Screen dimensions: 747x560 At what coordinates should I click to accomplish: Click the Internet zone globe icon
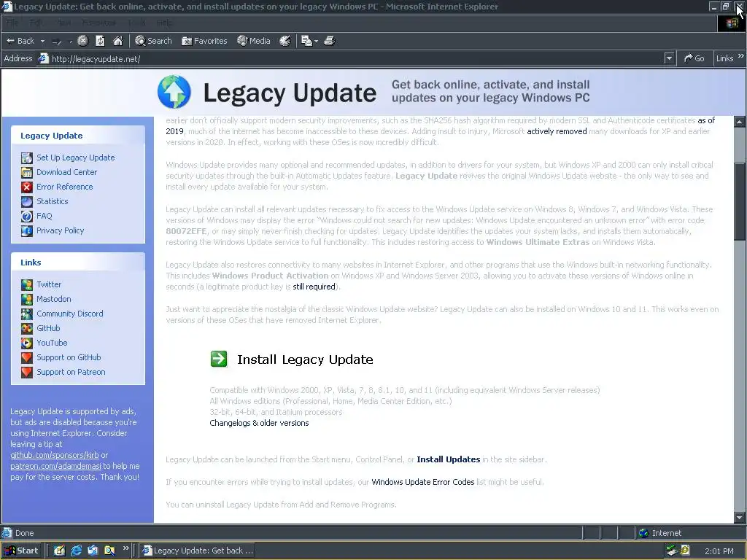point(643,533)
